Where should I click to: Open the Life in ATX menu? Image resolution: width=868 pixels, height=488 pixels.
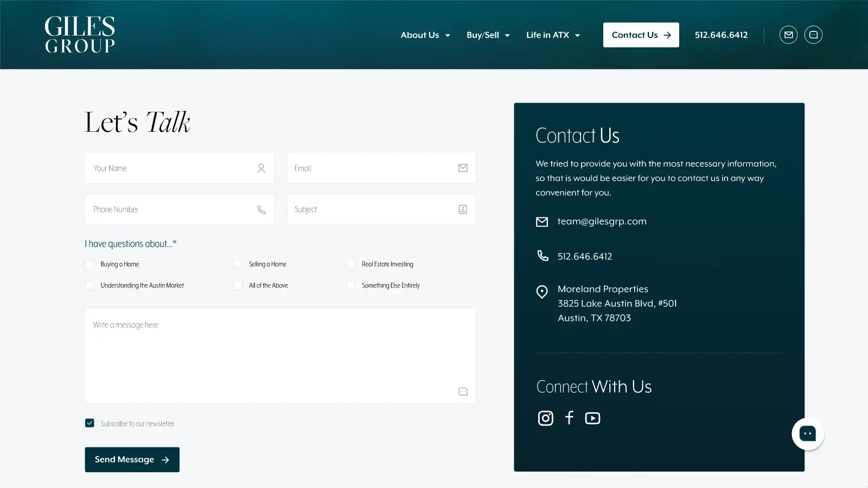pyautogui.click(x=547, y=35)
